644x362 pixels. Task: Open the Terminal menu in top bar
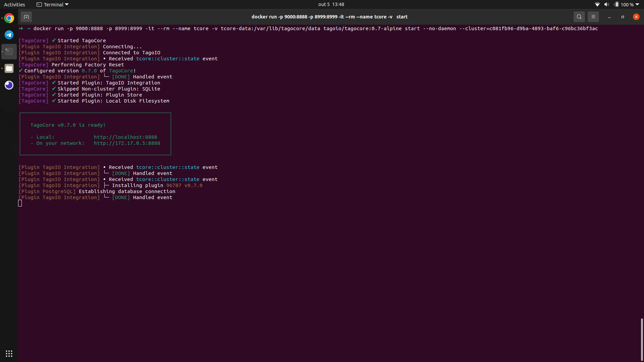click(x=52, y=4)
